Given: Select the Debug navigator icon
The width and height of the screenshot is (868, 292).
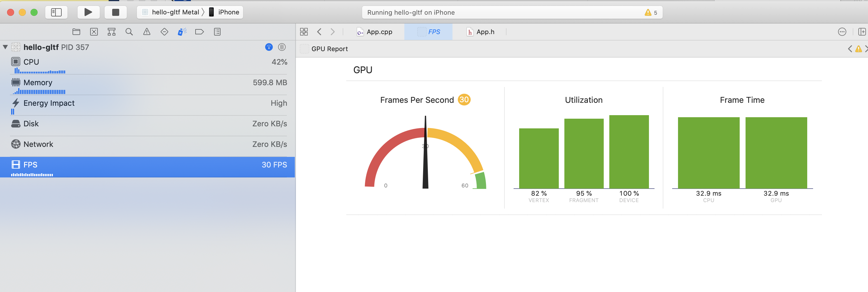Looking at the screenshot, I should click(182, 32).
